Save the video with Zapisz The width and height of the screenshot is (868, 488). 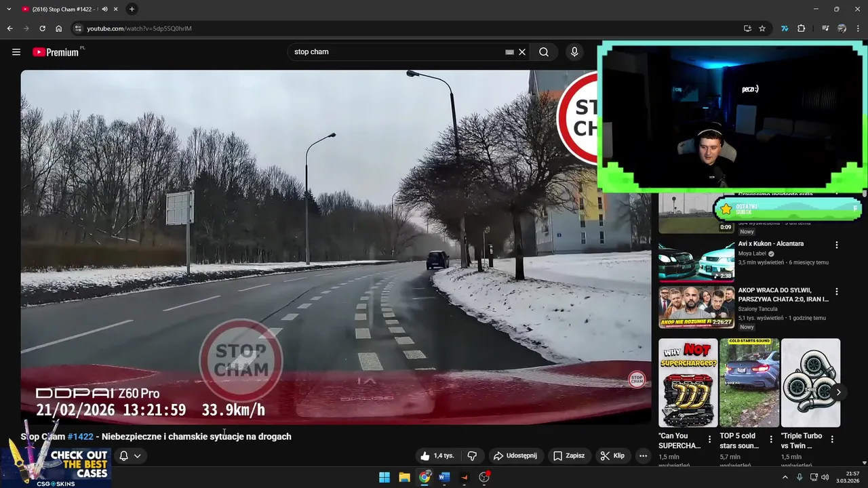569,456
